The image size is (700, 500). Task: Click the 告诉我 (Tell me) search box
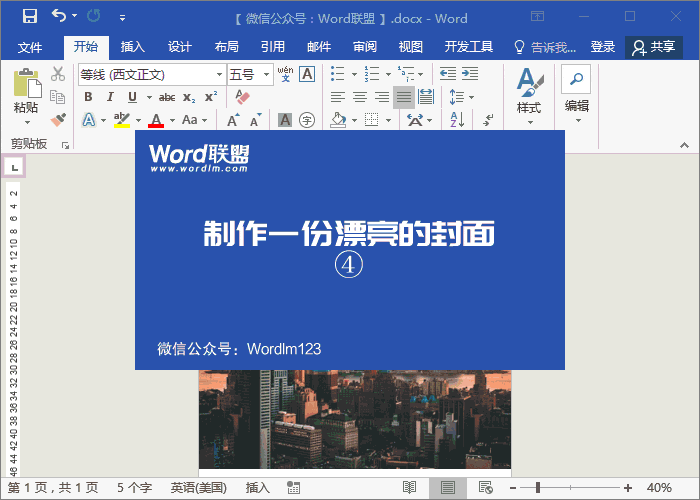(545, 47)
